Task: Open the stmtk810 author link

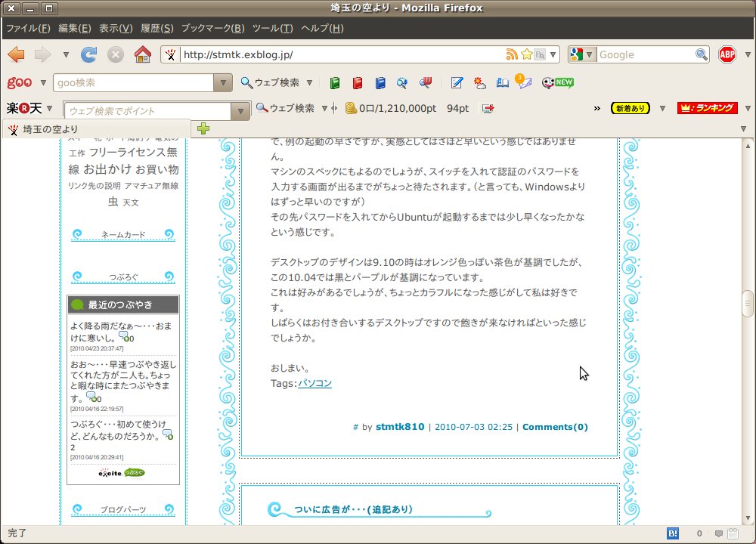Action: pyautogui.click(x=400, y=427)
